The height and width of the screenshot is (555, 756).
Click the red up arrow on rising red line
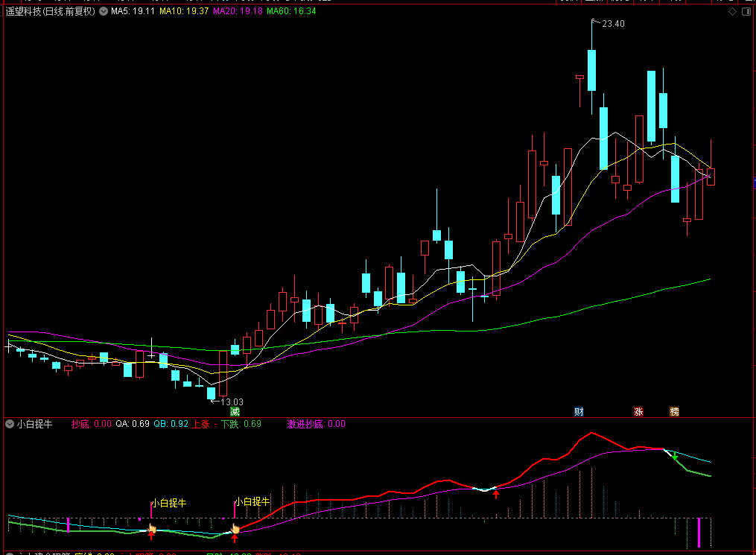496,494
